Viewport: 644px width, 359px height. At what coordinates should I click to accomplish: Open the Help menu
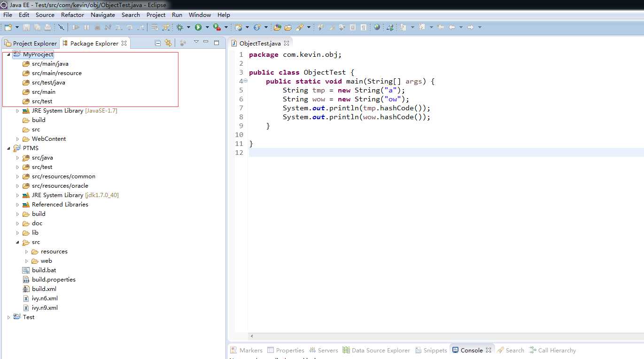224,15
